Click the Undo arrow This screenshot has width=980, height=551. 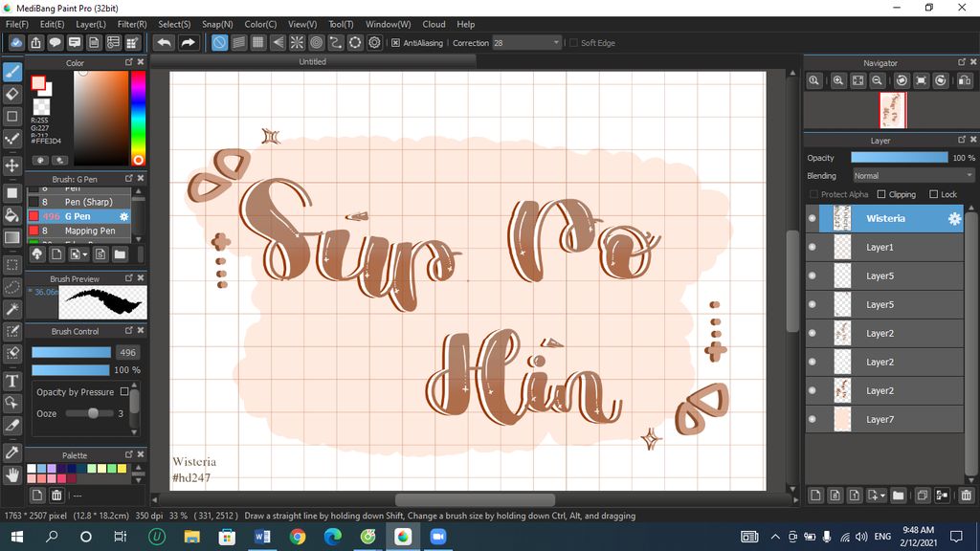pyautogui.click(x=165, y=42)
